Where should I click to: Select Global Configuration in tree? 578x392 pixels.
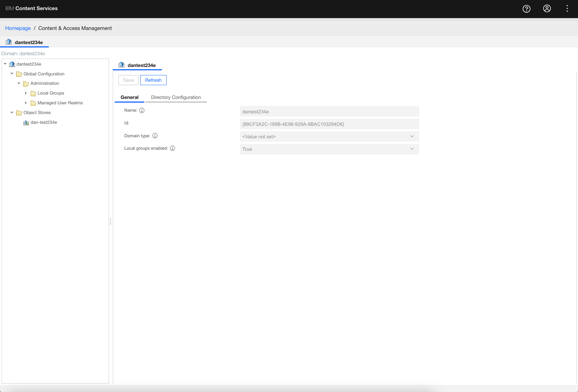tap(44, 74)
